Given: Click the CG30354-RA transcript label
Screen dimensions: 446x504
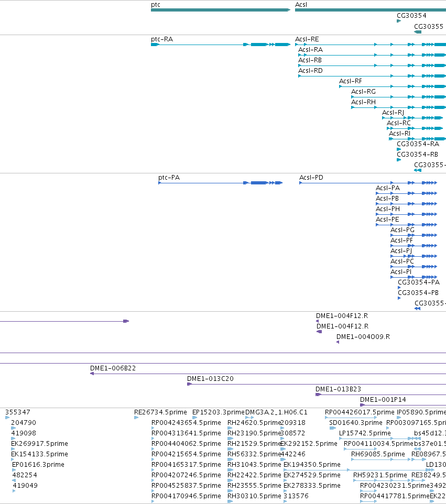Looking at the screenshot, I should click(418, 144).
